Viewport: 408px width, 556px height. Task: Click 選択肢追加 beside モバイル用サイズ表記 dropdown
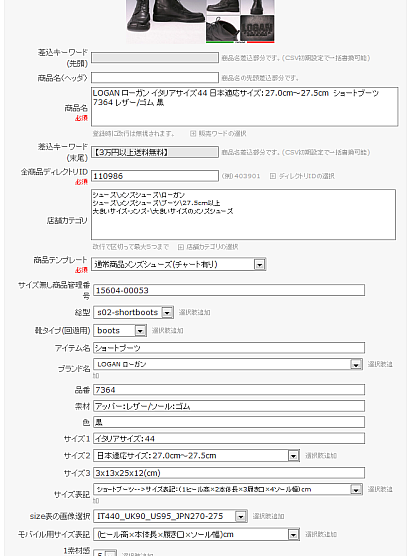321,534
